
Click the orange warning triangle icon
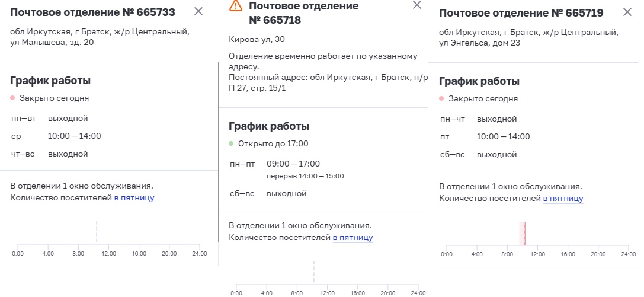(236, 5)
